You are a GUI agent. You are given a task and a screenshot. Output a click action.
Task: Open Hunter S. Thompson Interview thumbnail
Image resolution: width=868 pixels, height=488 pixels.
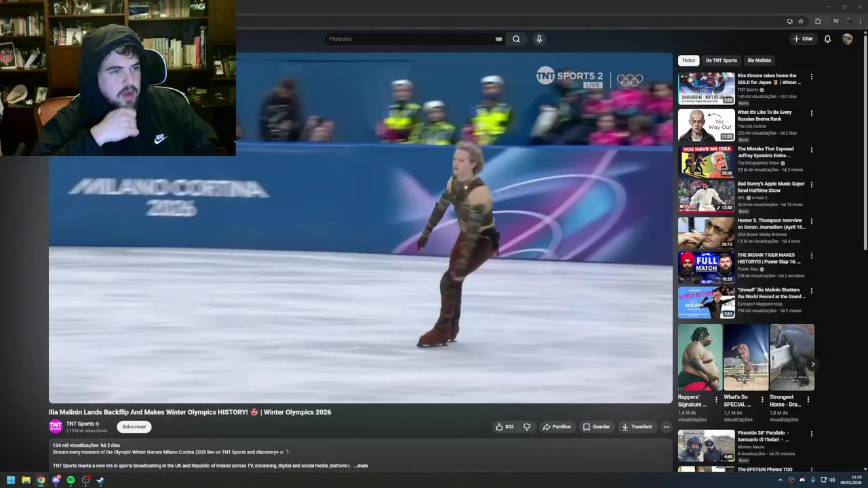[706, 232]
